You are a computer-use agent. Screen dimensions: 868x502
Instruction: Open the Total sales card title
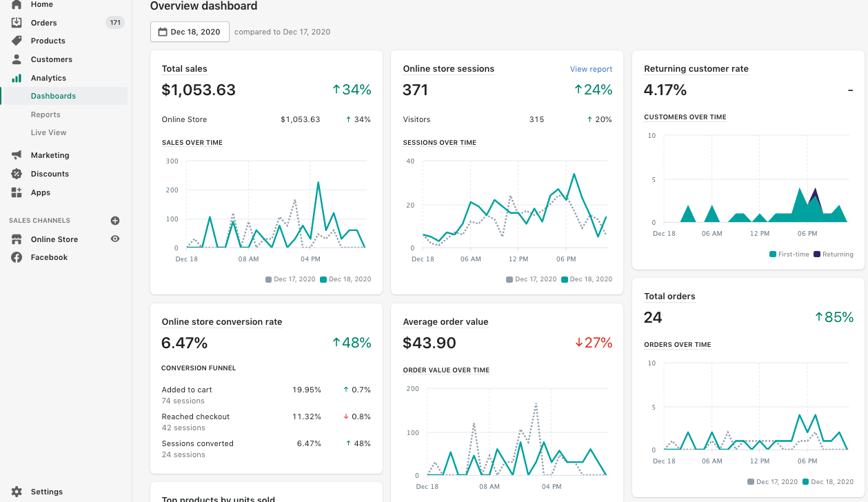184,69
